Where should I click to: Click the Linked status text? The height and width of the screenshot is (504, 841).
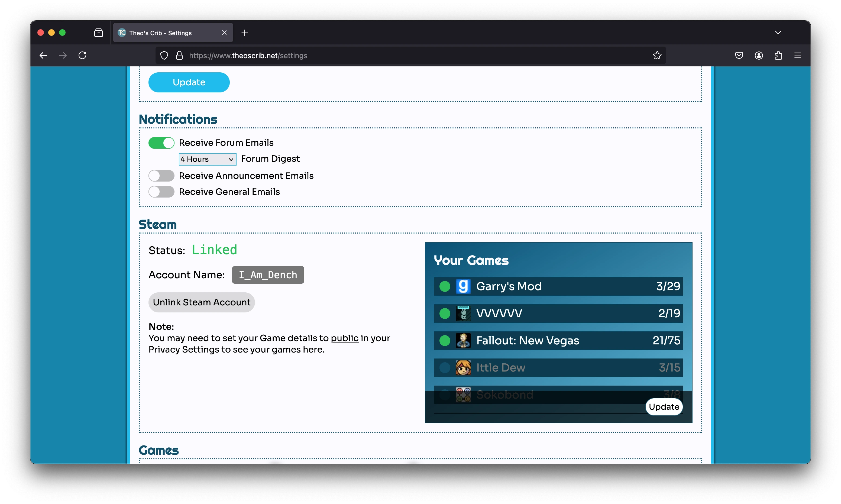214,250
